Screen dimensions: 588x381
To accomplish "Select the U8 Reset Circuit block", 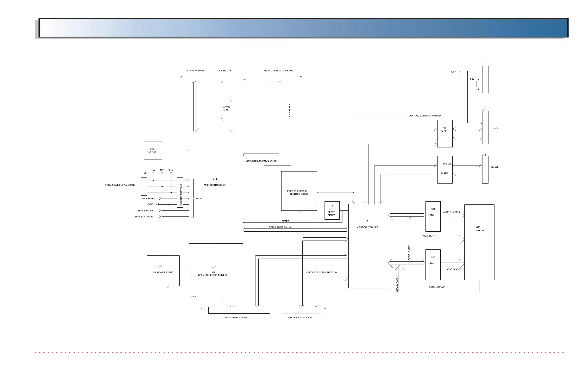I will pyautogui.click(x=332, y=210).
